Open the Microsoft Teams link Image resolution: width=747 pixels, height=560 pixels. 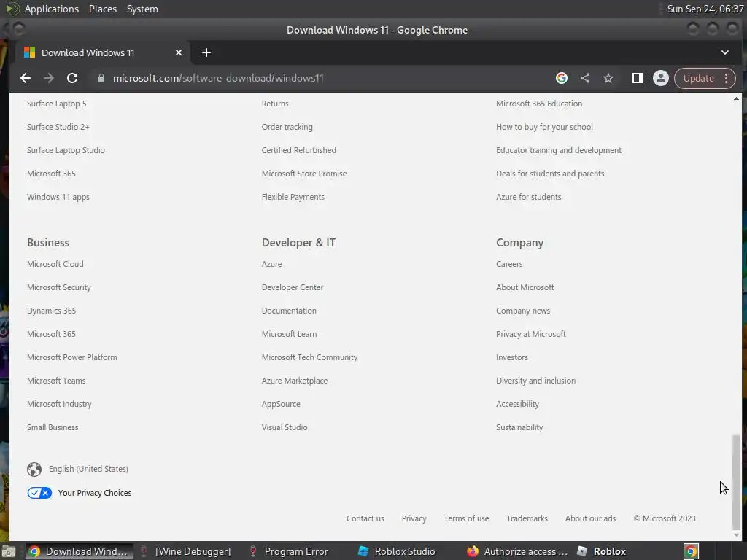coord(56,381)
